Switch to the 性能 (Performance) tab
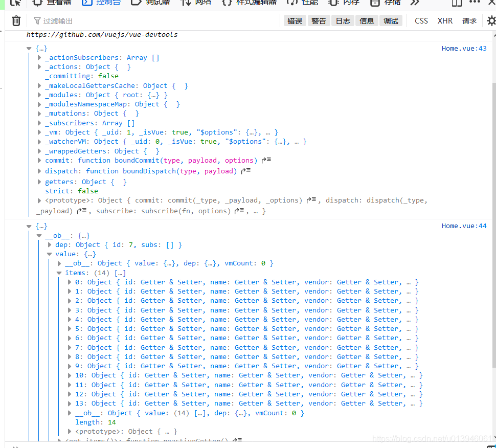The width and height of the screenshot is (496, 448). pos(302,3)
